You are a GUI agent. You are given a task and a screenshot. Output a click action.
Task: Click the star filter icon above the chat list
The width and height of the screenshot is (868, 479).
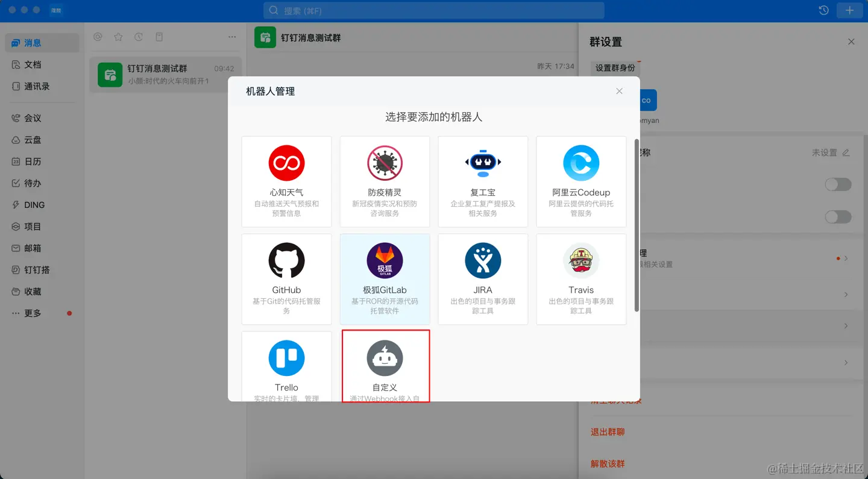tap(118, 37)
